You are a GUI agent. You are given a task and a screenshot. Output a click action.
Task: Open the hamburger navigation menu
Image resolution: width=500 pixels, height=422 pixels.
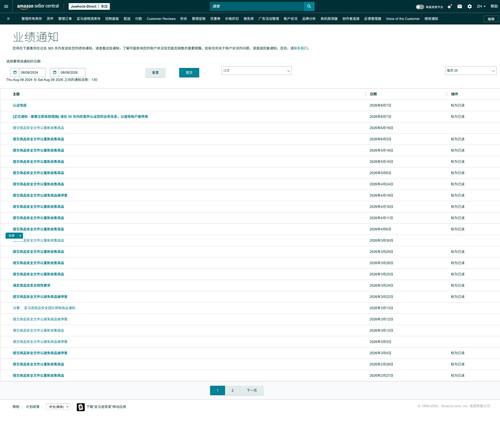click(6, 6)
